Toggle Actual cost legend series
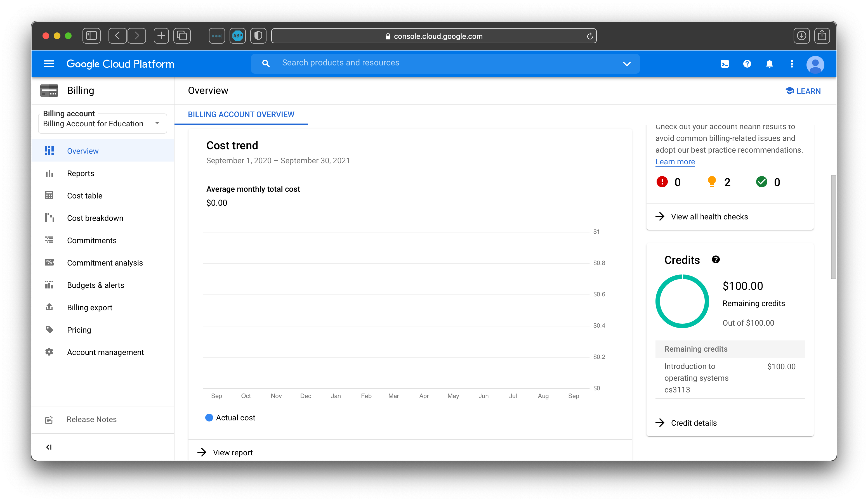 230,418
